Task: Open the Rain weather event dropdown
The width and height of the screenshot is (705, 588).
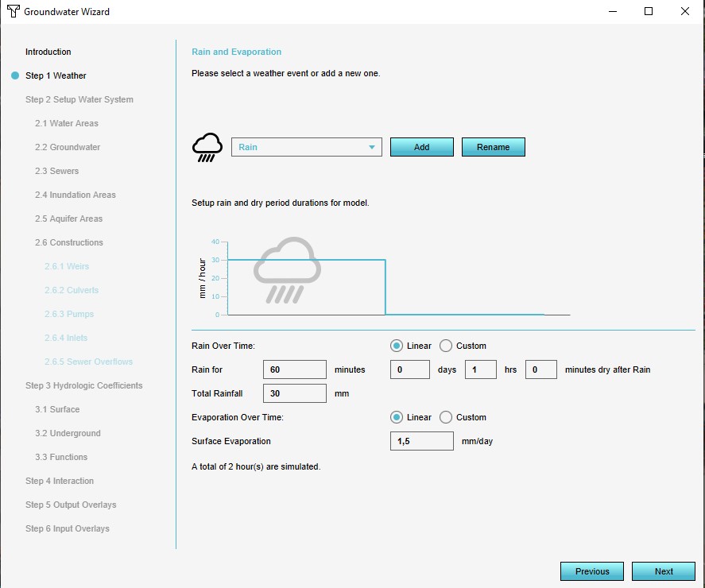Action: [x=306, y=147]
